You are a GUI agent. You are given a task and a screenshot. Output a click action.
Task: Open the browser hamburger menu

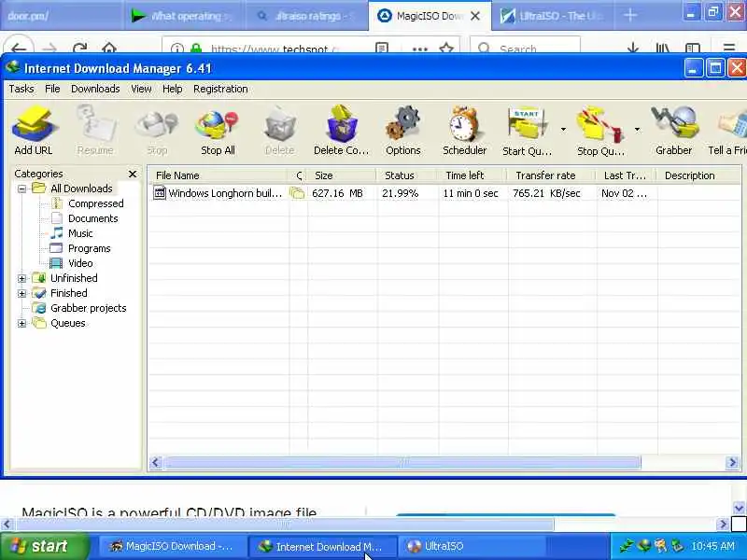coord(729,48)
